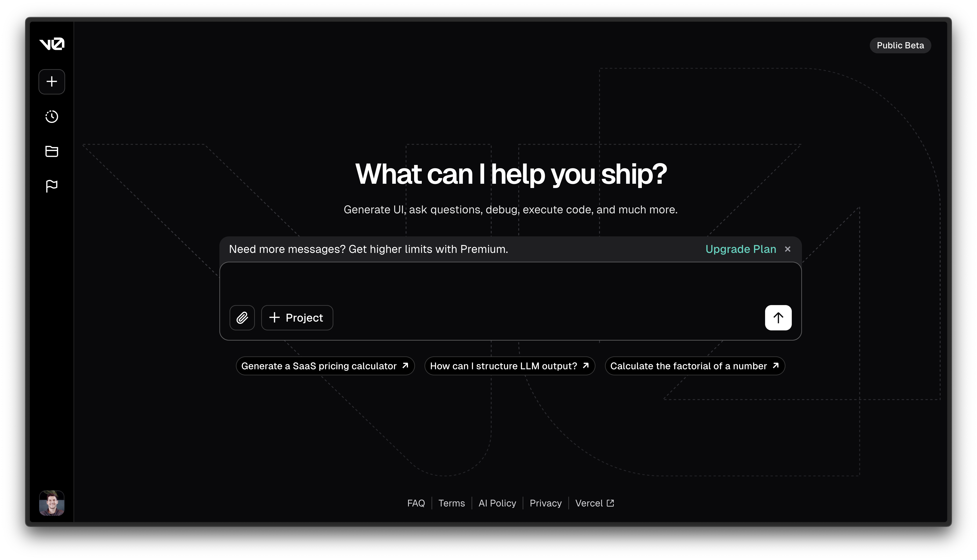Select 'Calculate the factorial of a number' suggestion
This screenshot has height=560, width=977.
(x=695, y=366)
